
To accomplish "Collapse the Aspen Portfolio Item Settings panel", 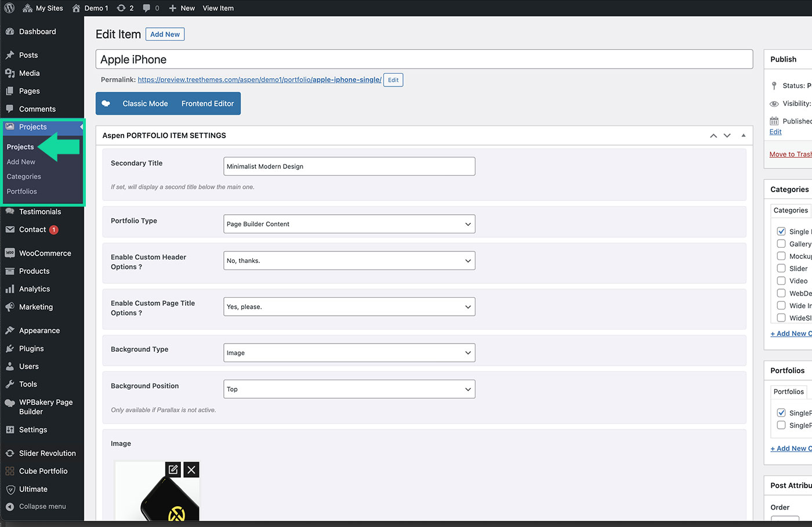I will (x=744, y=136).
